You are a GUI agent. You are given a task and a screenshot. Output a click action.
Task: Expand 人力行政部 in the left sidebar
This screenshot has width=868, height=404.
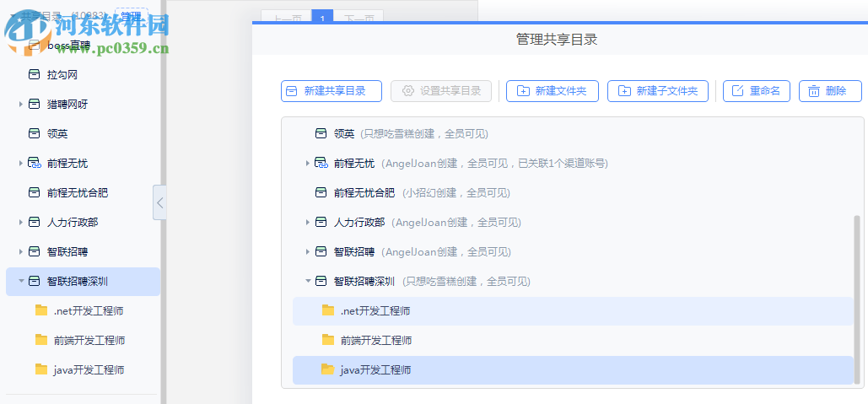click(21, 223)
